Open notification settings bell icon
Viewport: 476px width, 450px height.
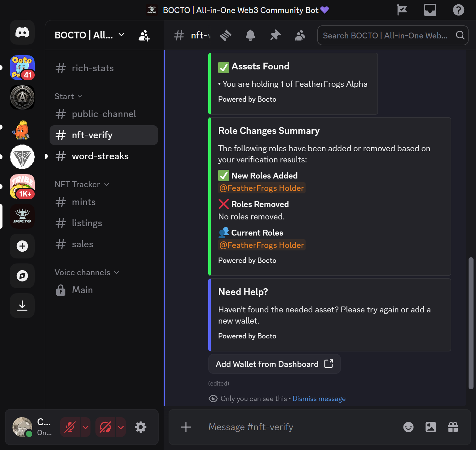pos(250,35)
